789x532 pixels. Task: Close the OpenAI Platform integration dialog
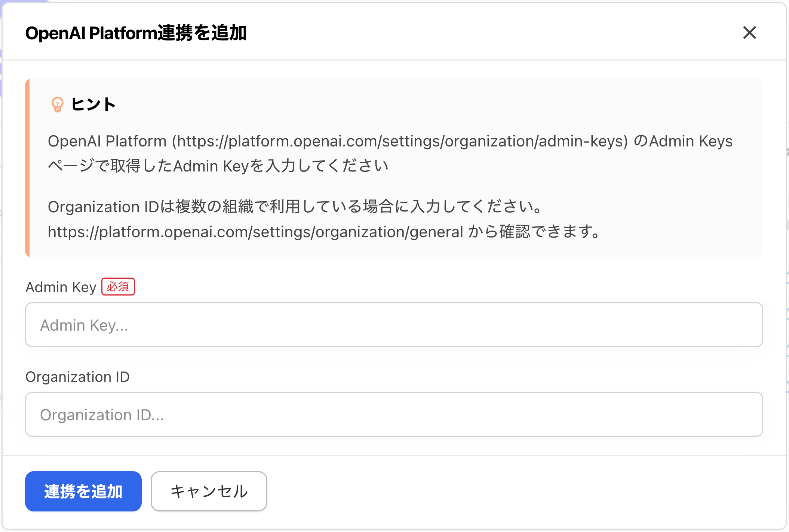coord(749,33)
